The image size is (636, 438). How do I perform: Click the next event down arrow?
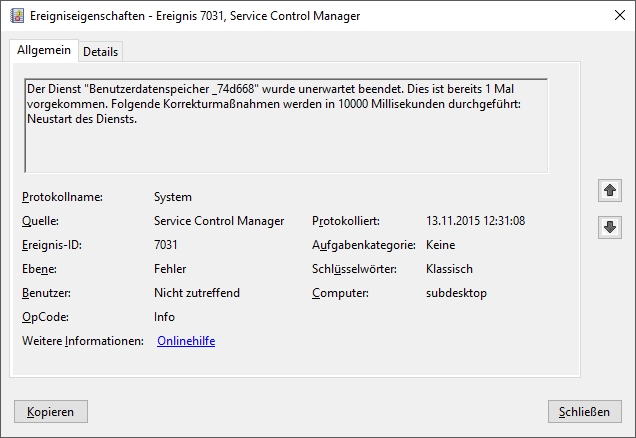pos(608,228)
